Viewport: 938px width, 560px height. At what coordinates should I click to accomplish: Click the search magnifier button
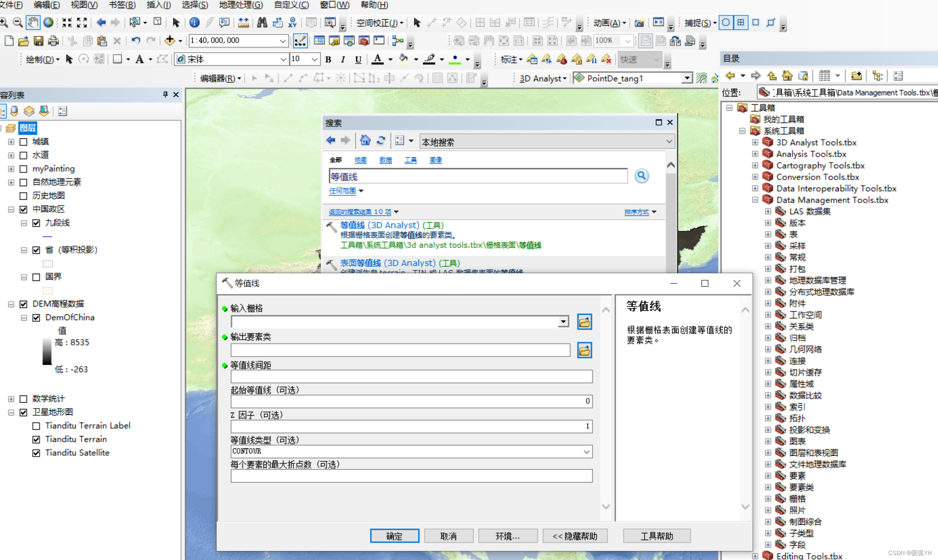641,176
